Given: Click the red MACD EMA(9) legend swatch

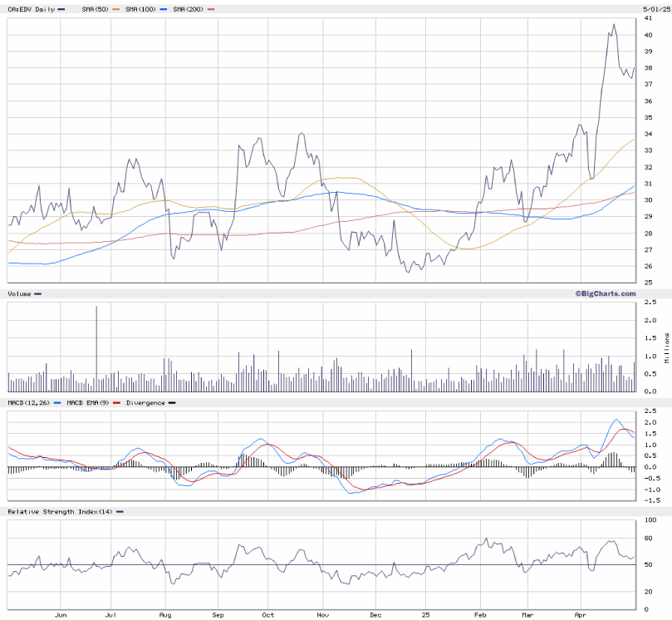Looking at the screenshot, I should tap(117, 403).
